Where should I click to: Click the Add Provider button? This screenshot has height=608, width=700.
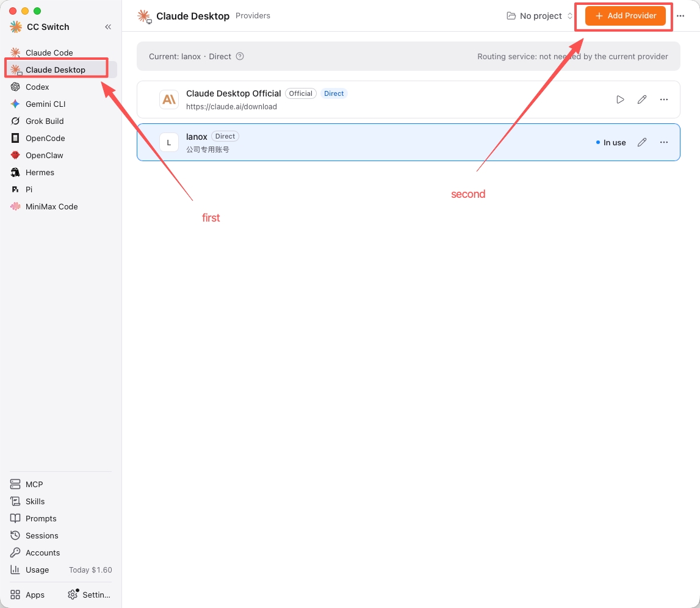tap(625, 16)
